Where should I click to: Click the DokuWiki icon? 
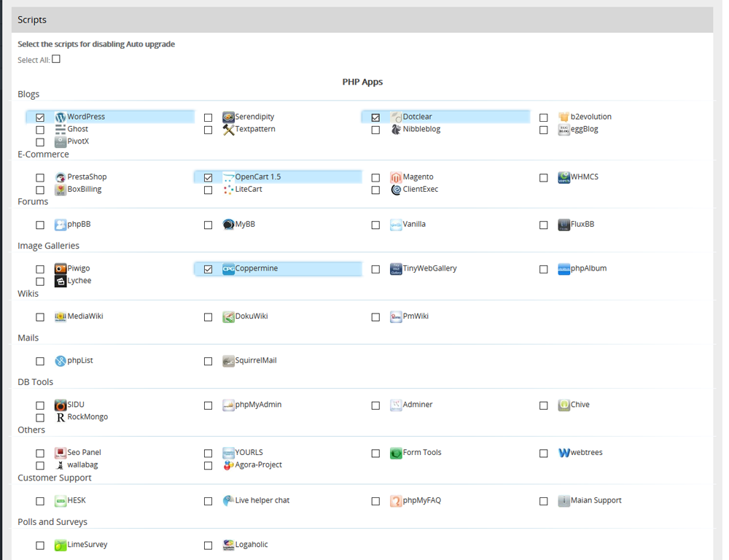click(x=228, y=316)
